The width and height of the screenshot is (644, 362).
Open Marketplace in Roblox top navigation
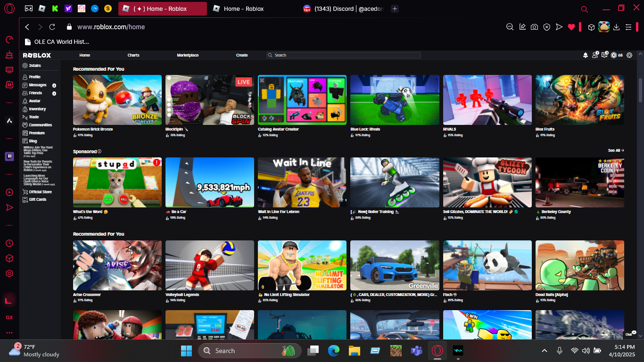pos(188,55)
